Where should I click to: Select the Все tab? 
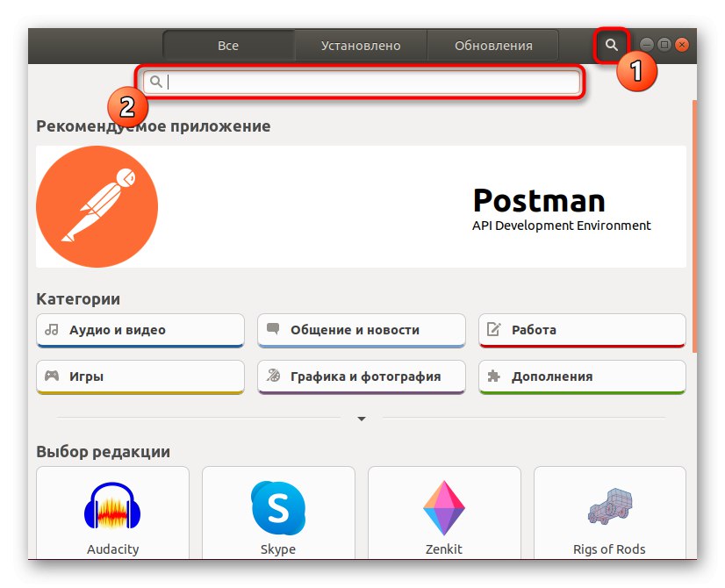(x=228, y=45)
